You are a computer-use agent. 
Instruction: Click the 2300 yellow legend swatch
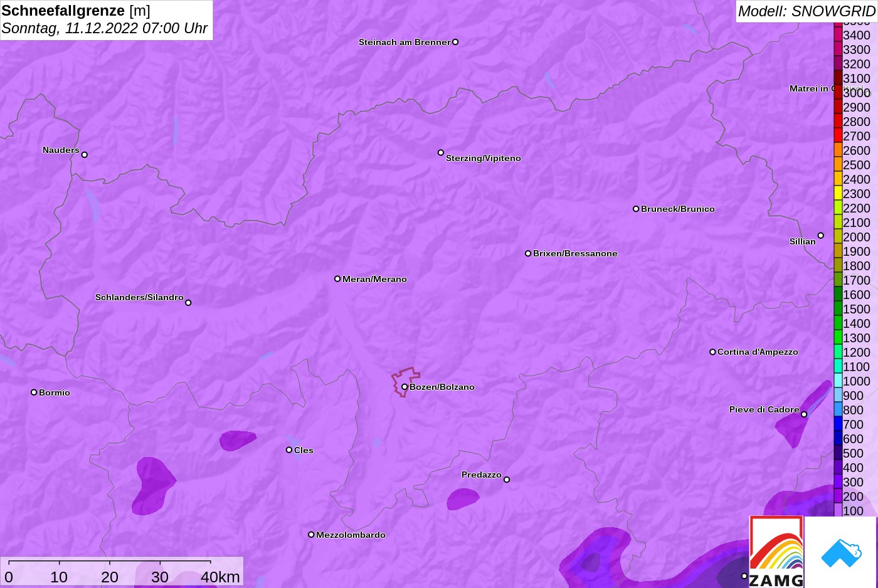(x=838, y=193)
